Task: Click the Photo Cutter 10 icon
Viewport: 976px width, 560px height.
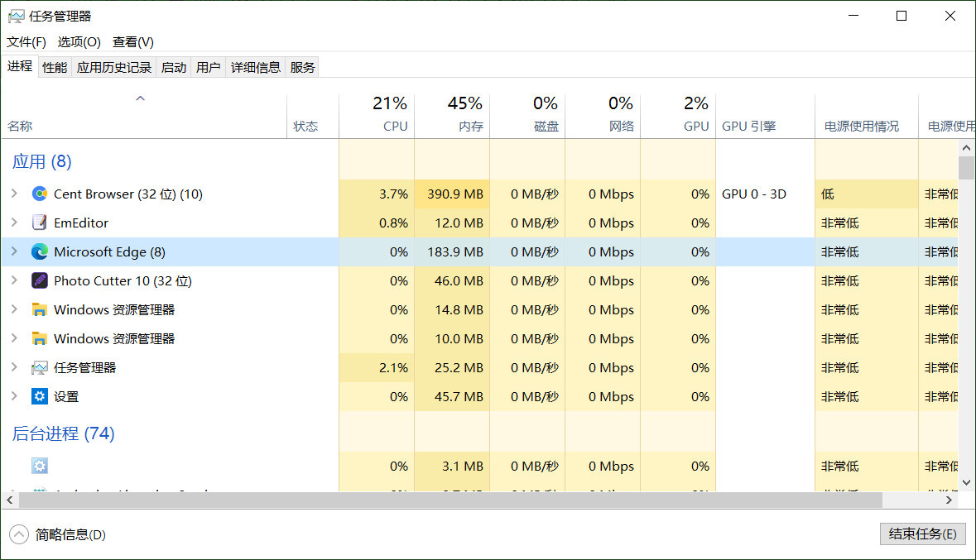Action: click(x=40, y=280)
